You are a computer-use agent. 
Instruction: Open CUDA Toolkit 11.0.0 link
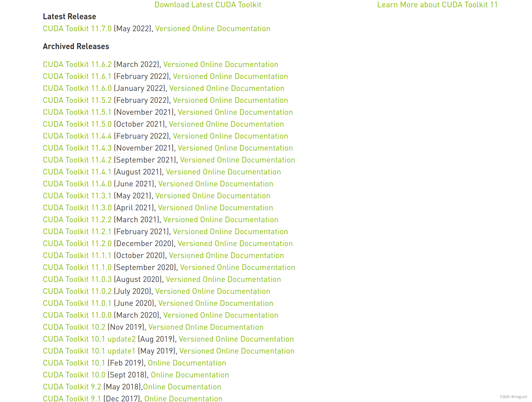77,315
